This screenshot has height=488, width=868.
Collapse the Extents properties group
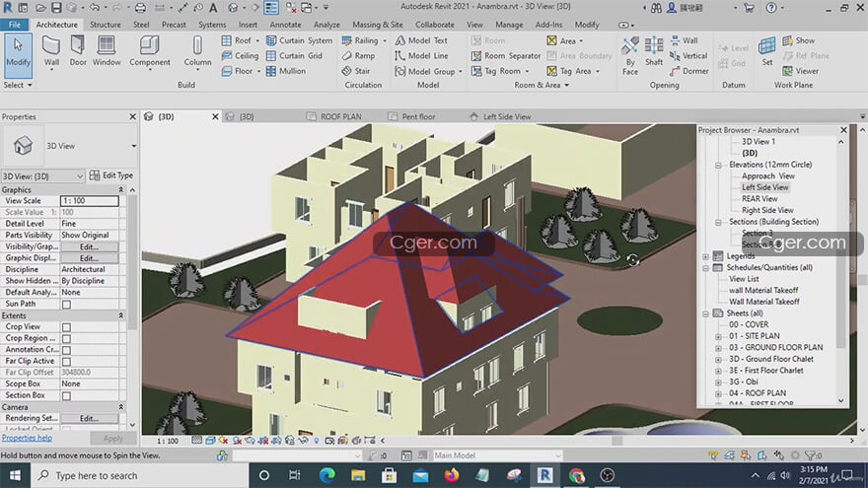(x=120, y=315)
